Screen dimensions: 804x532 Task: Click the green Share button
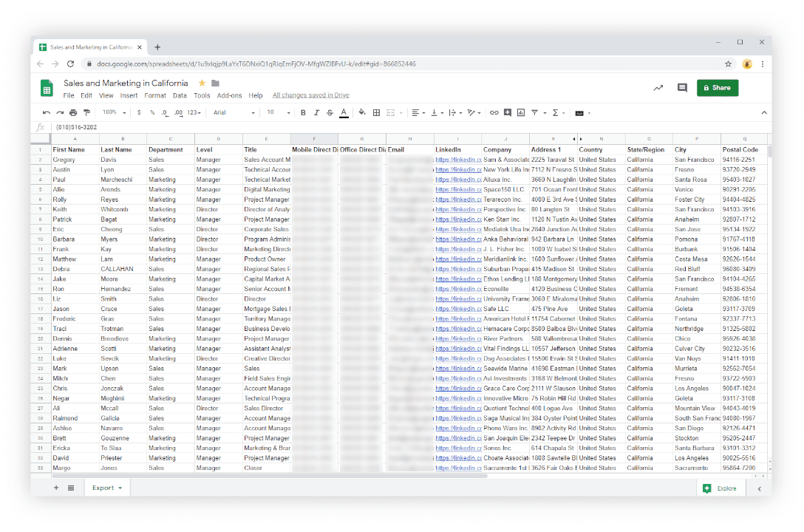717,88
